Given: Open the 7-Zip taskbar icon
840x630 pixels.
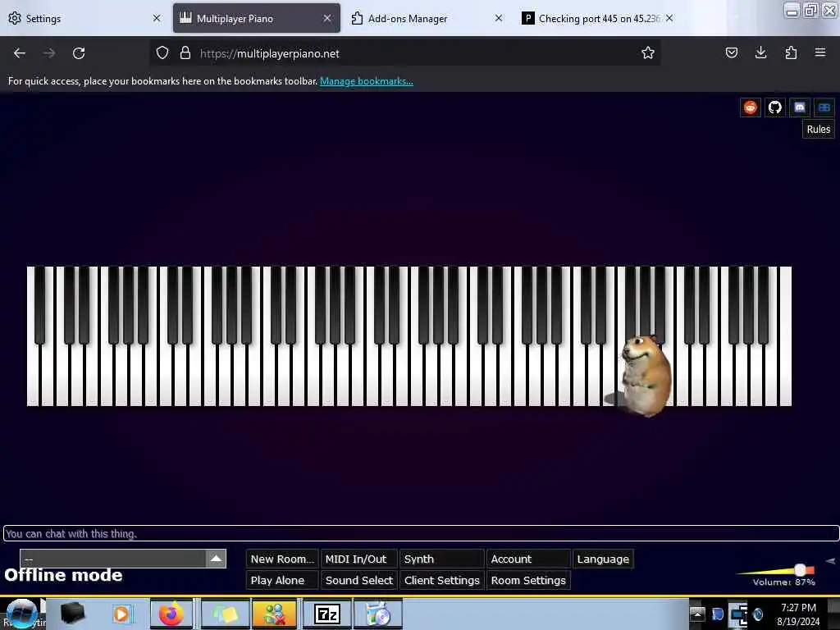Looking at the screenshot, I should 327,614.
